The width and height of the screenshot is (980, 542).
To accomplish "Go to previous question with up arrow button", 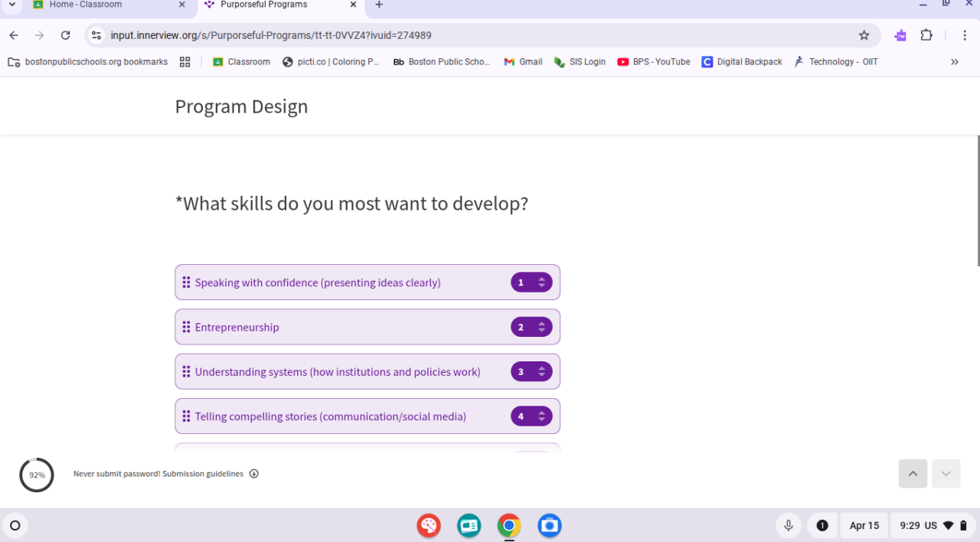I will (913, 474).
